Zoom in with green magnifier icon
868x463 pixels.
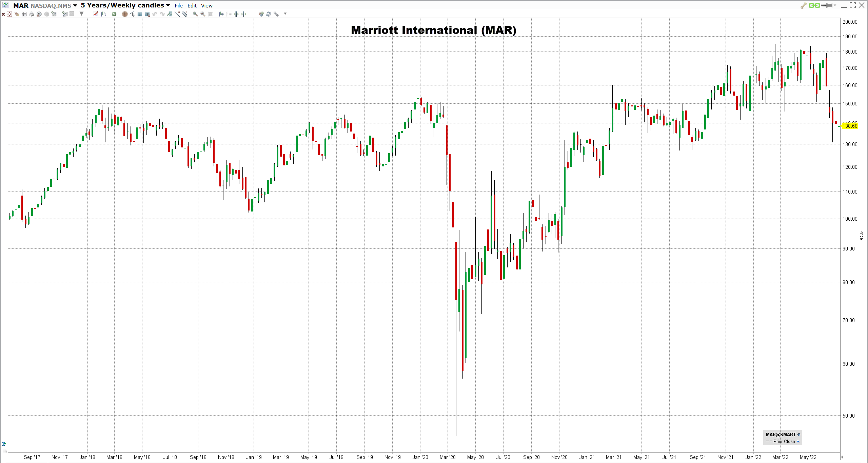pyautogui.click(x=195, y=14)
